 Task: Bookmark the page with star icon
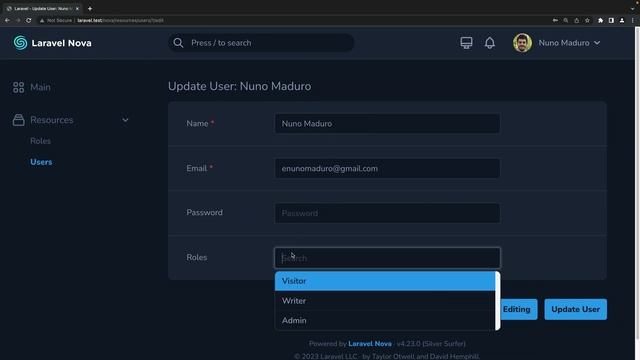587,20
